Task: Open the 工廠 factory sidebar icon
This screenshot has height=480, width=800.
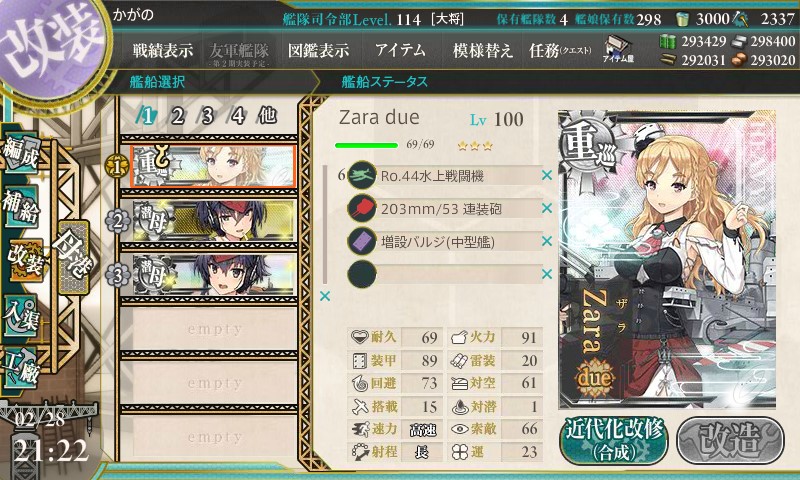Action: (21, 368)
